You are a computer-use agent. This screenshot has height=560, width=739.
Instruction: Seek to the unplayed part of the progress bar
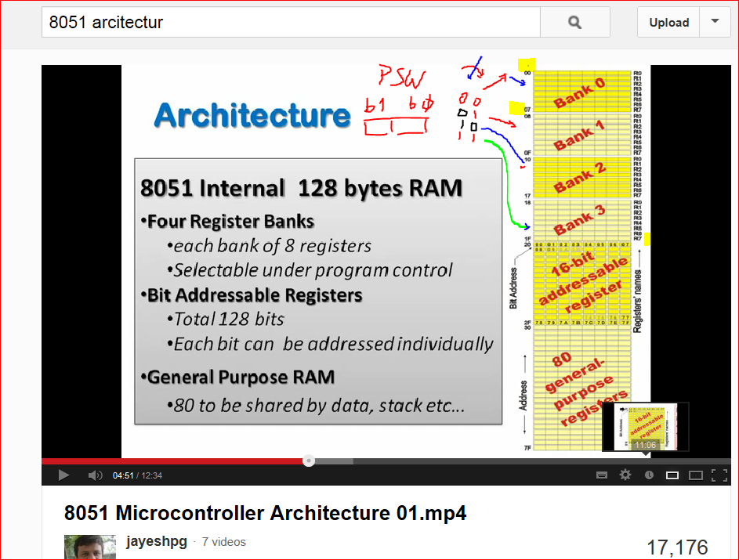point(542,461)
